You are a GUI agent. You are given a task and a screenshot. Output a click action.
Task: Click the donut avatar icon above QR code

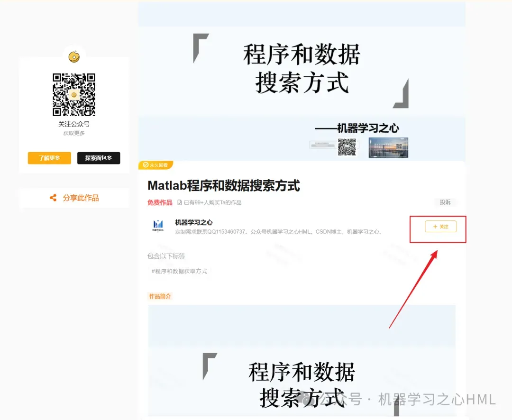coord(74,57)
